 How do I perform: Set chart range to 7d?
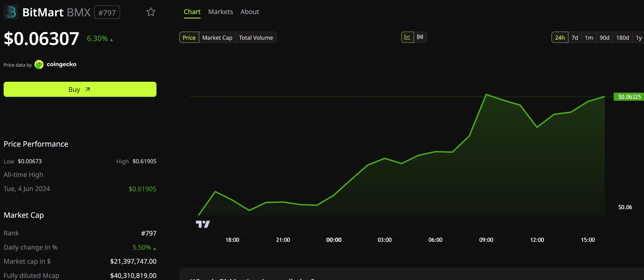(575, 37)
